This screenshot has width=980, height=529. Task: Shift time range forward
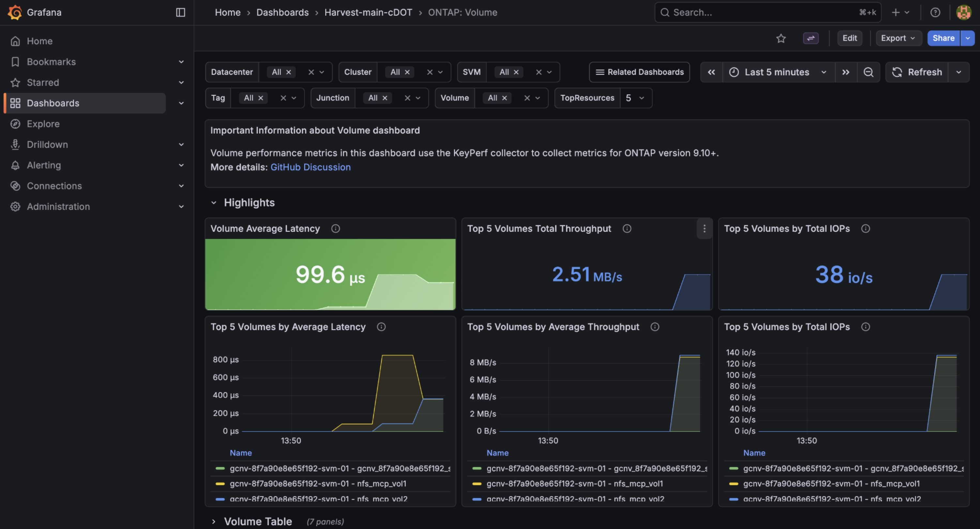pos(846,72)
